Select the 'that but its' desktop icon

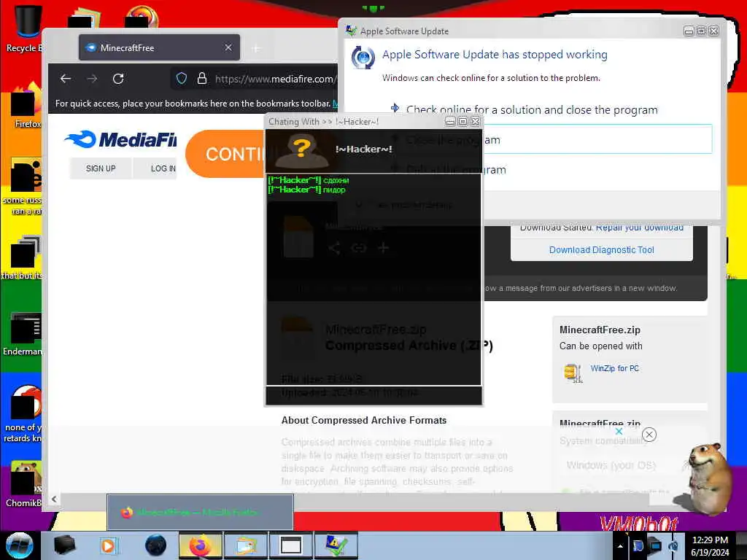click(23, 257)
